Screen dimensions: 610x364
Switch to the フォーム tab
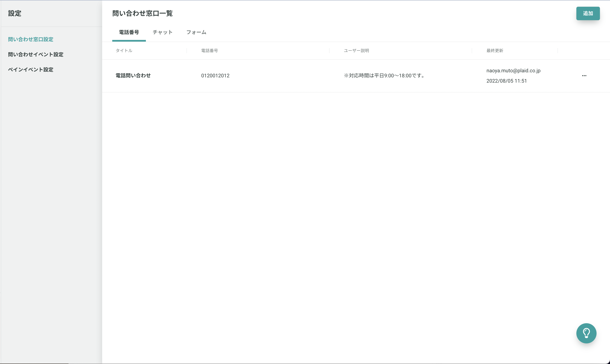(196, 32)
